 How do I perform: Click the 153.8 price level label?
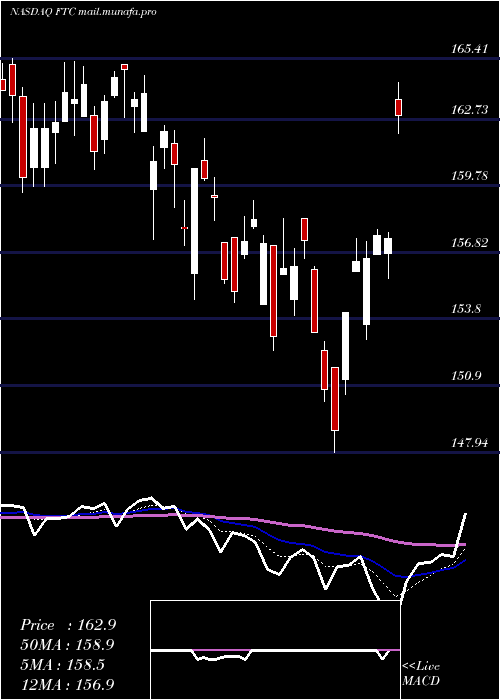[x=466, y=309]
